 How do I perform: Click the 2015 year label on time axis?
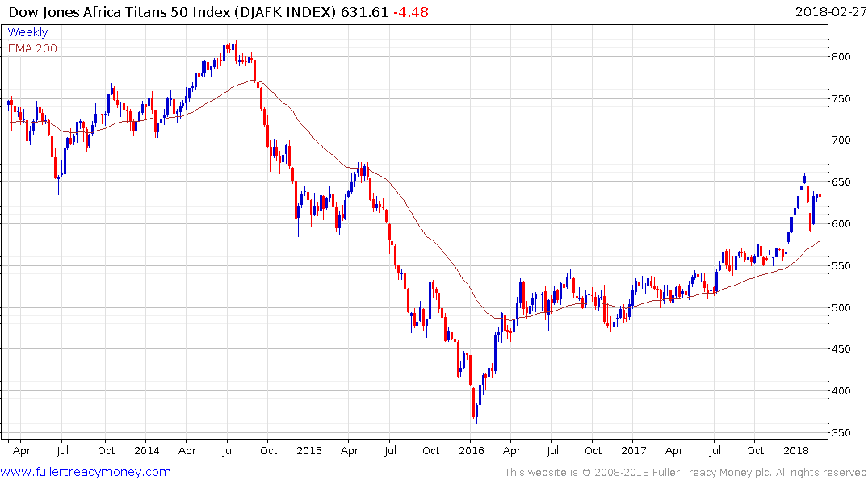click(309, 450)
